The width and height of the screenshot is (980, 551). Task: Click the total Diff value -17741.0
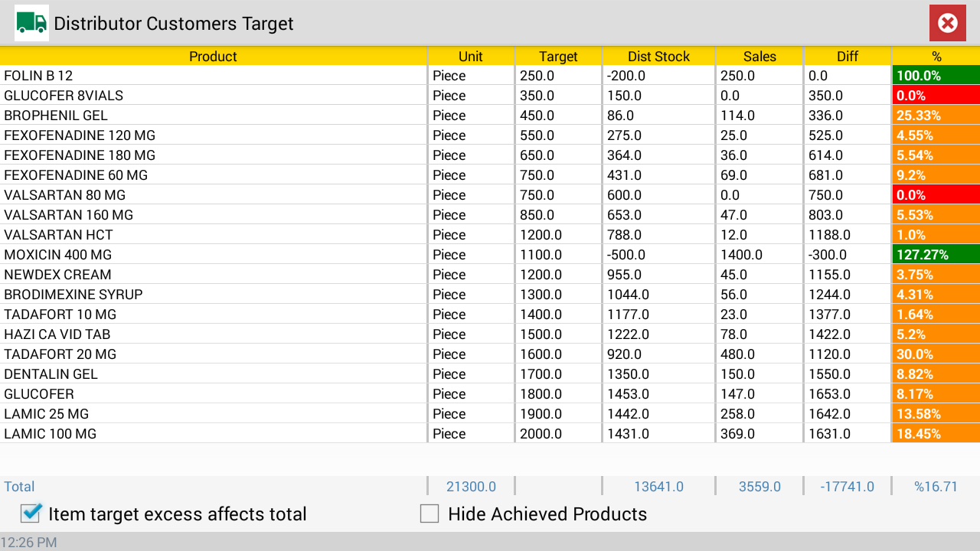click(x=848, y=486)
